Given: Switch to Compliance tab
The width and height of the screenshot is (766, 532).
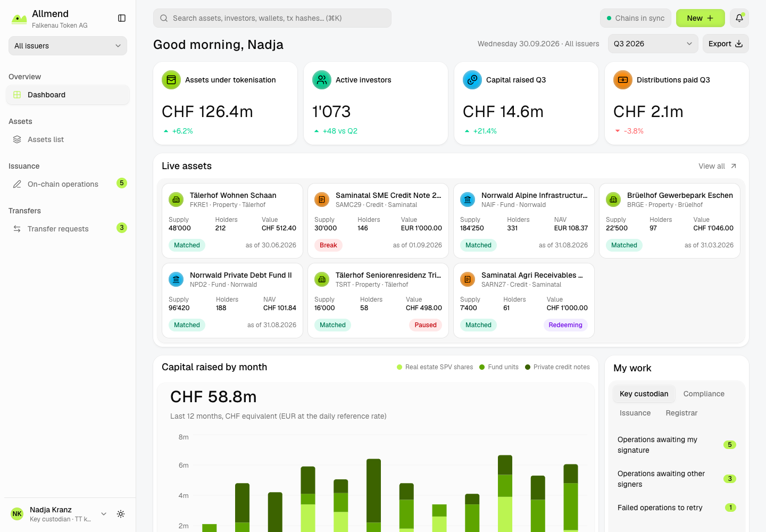Looking at the screenshot, I should pyautogui.click(x=704, y=394).
